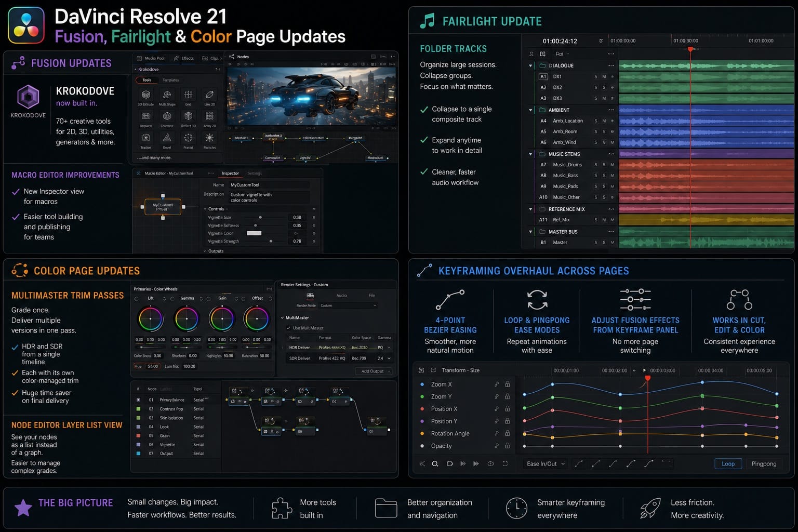
Task: Switch to the Clips tab
Action: (x=212, y=58)
